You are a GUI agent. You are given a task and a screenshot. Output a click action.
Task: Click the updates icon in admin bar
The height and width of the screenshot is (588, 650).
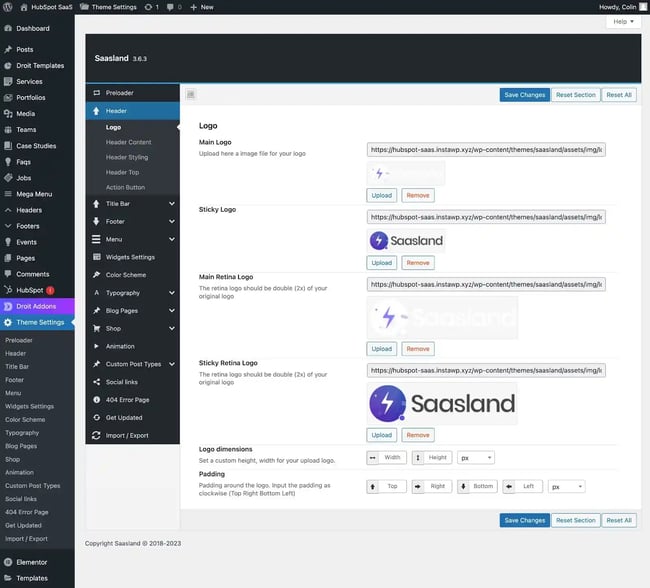coord(148,7)
